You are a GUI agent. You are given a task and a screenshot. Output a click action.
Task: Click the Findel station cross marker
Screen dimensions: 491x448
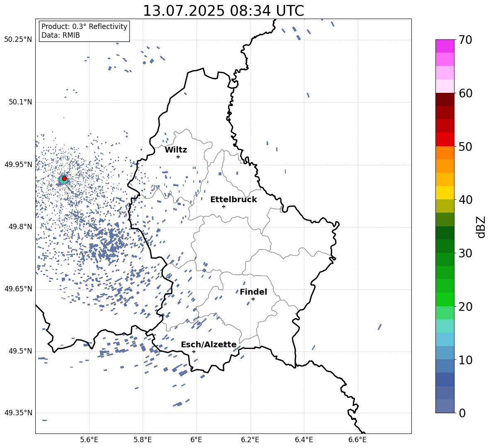tap(253, 299)
